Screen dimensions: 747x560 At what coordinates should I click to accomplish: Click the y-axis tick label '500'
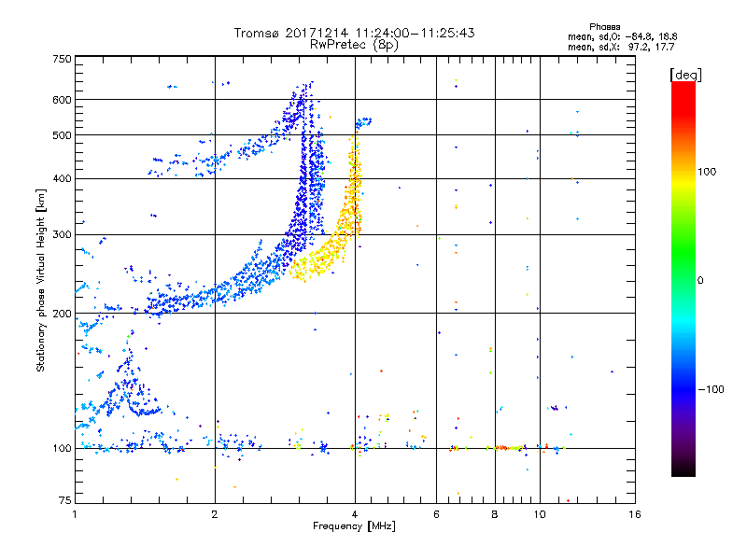click(62, 135)
